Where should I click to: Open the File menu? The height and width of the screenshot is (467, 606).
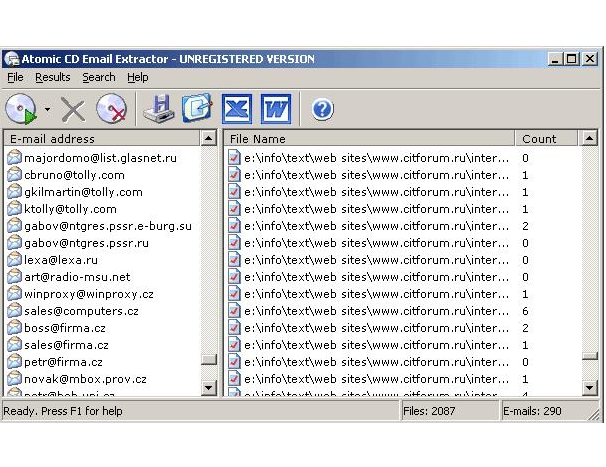pos(15,77)
